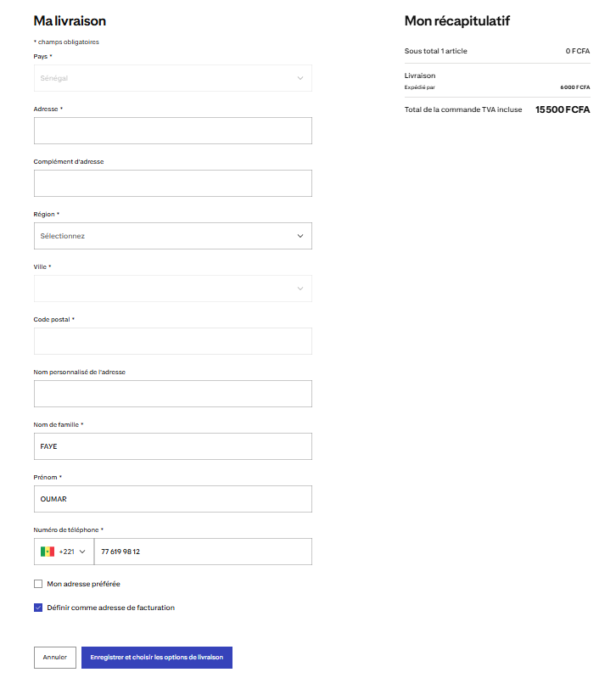Focus the Adresse input field
This screenshot has width=616, height=678.
point(173,131)
